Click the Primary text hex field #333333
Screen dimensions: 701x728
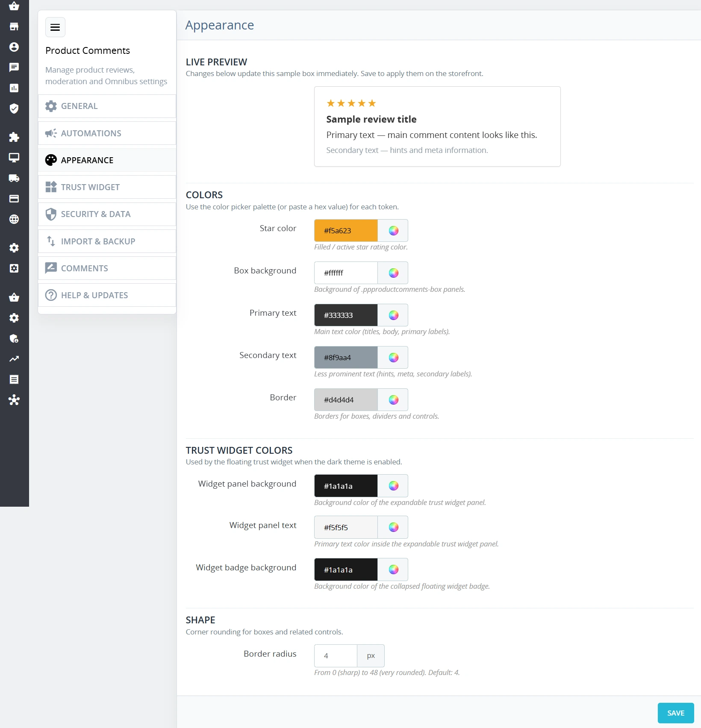(346, 315)
